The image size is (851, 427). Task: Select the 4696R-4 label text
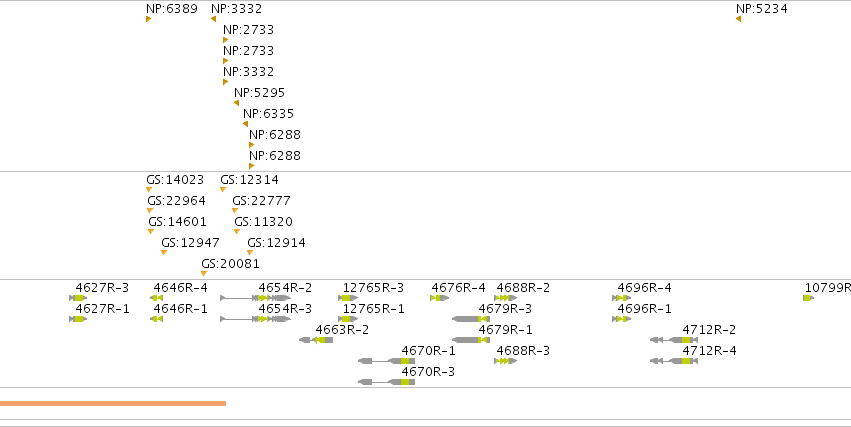point(644,288)
